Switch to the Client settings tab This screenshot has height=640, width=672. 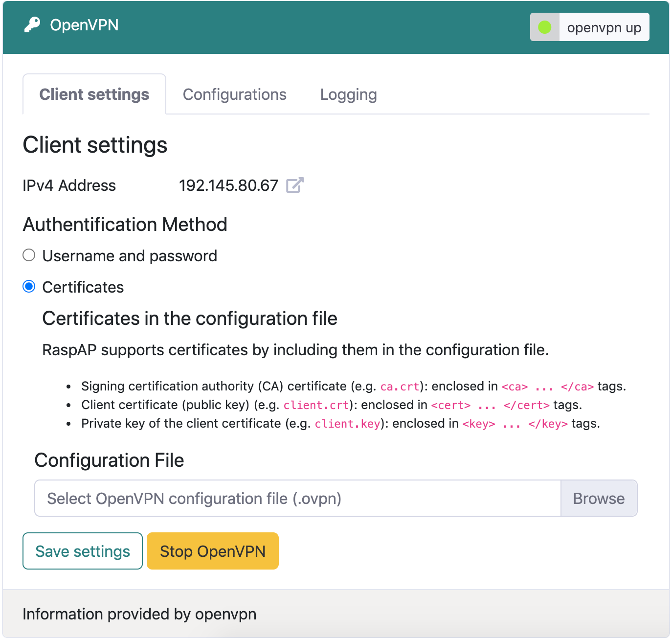click(x=94, y=94)
